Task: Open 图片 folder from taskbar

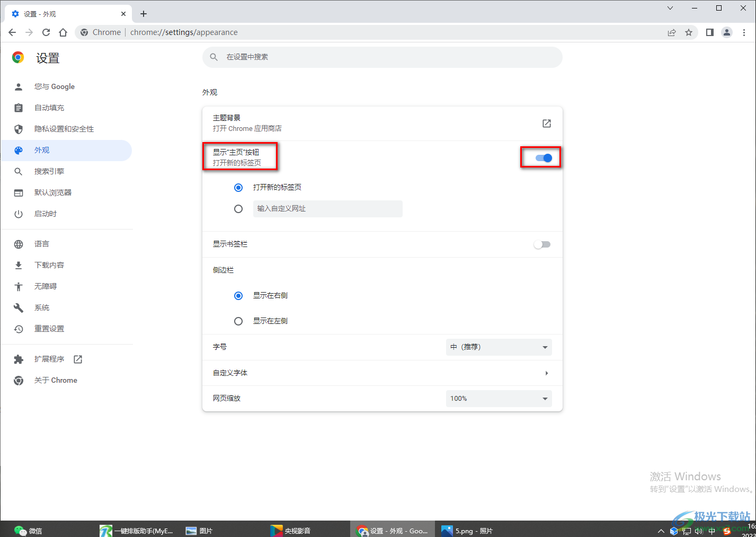Action: [199, 530]
